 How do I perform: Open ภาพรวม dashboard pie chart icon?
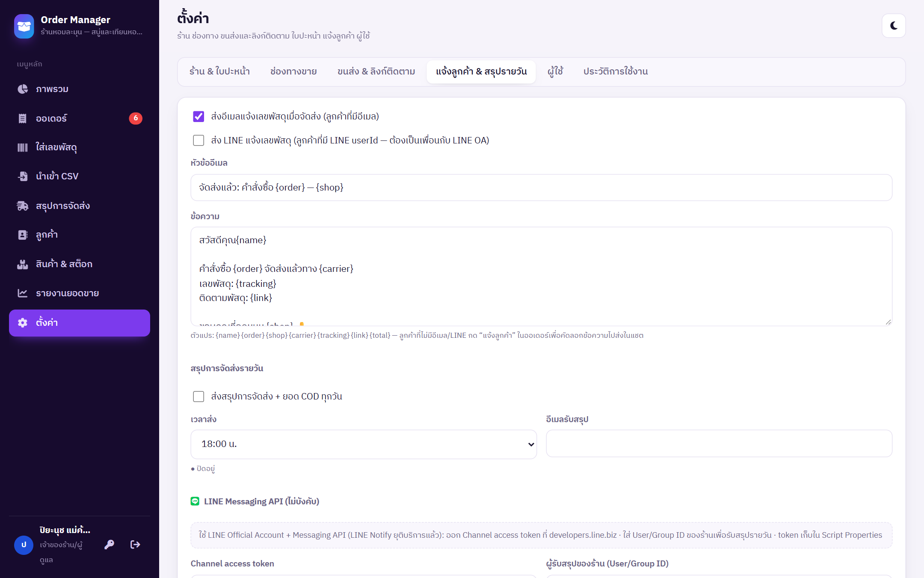[x=23, y=89]
